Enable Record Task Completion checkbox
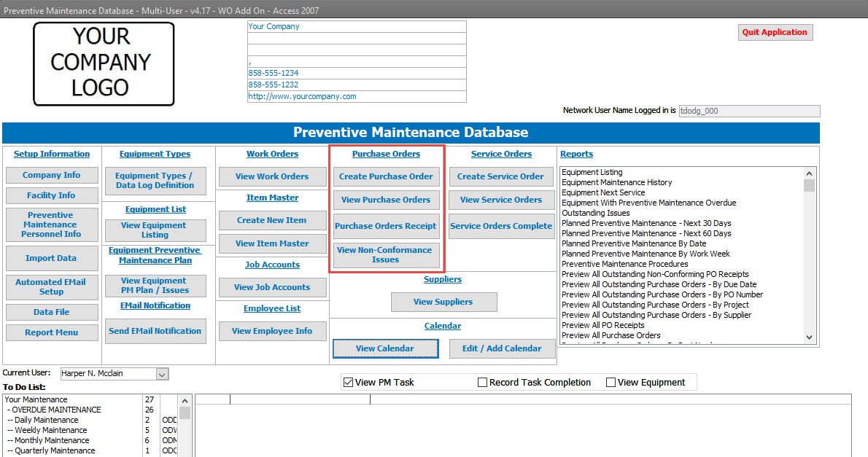 click(x=482, y=383)
